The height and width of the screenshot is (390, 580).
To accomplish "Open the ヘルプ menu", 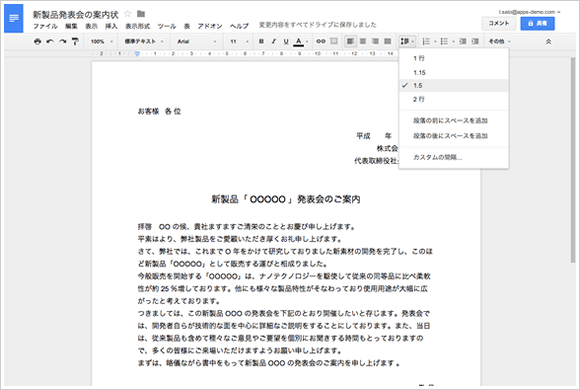I will click(239, 26).
